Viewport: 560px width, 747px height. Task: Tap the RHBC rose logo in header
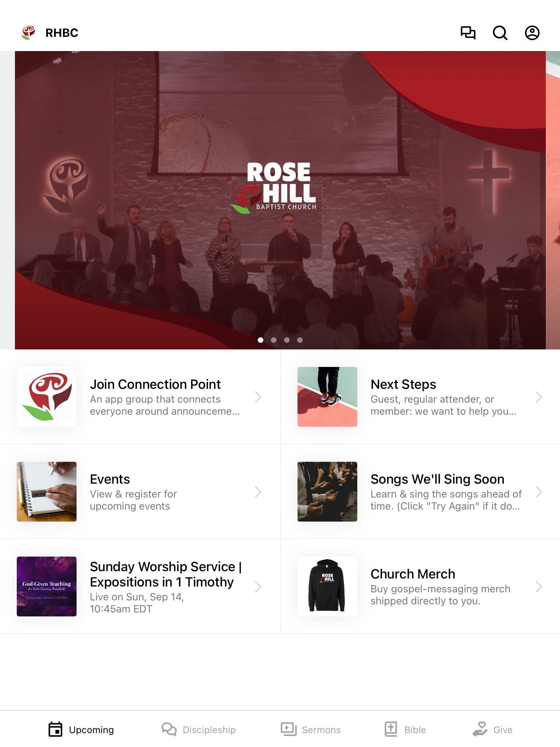(28, 32)
